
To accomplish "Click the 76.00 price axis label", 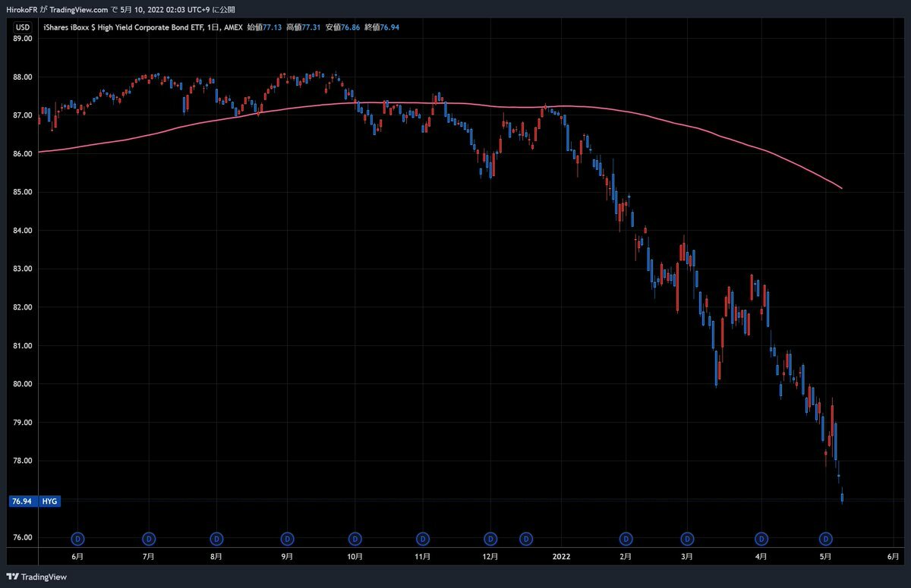I will pyautogui.click(x=23, y=538).
